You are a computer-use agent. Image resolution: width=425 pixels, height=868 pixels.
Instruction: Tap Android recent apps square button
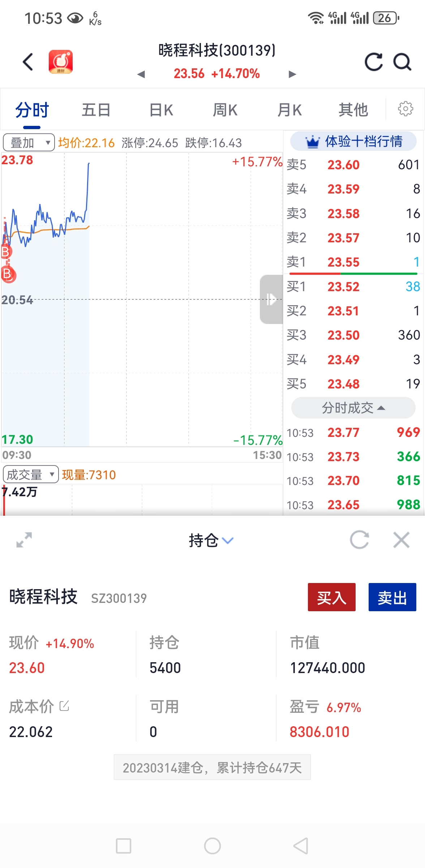tap(124, 846)
